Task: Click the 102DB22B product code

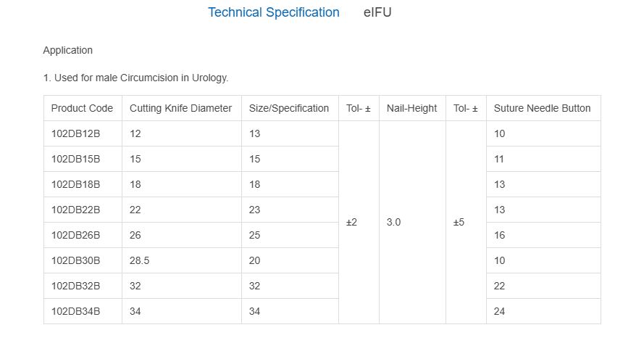Action: click(75, 210)
